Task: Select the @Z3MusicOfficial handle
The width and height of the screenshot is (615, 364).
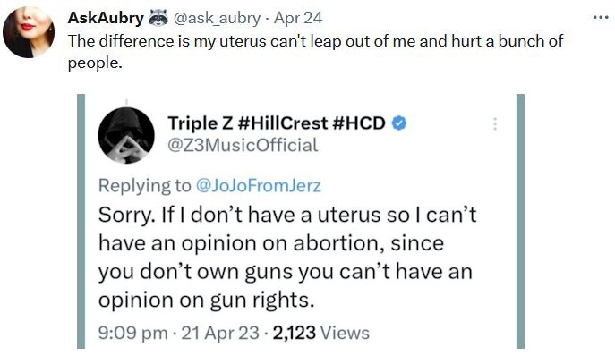Action: tap(243, 144)
